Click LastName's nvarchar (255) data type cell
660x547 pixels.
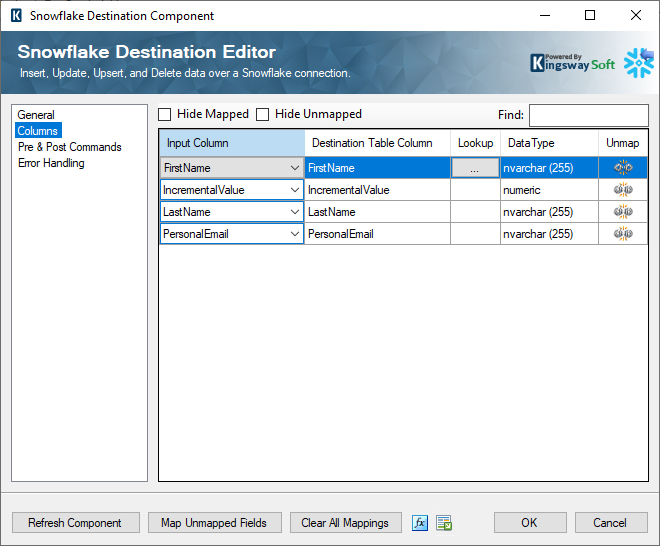pos(549,212)
